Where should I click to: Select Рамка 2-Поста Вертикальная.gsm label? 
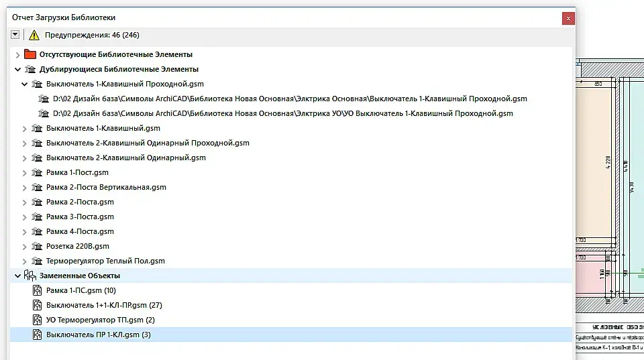point(107,187)
